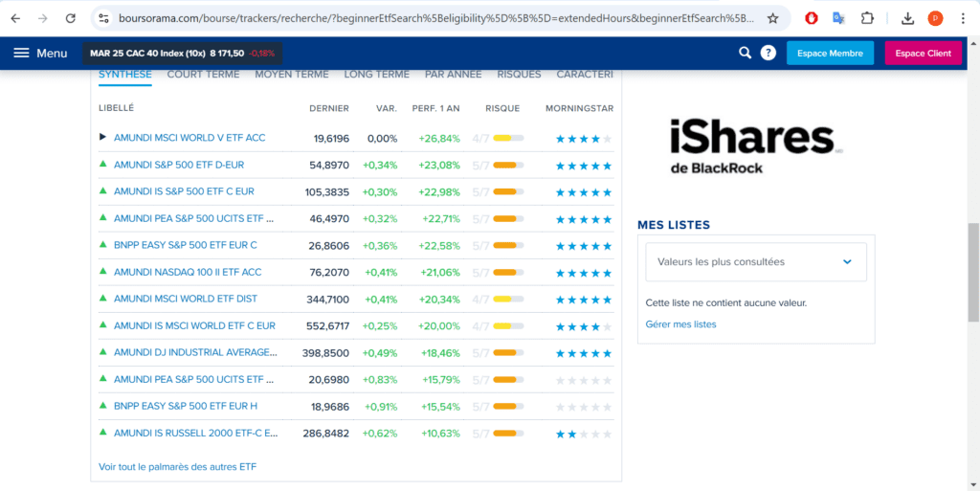This screenshot has width=980, height=491.
Task: Bookmark this page with star icon
Action: 773,19
